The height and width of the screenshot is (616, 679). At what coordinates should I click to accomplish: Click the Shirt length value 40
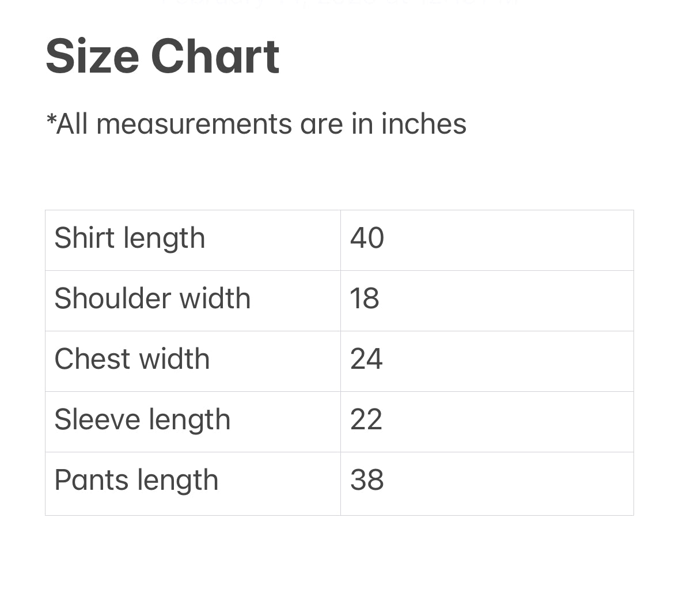click(x=367, y=238)
